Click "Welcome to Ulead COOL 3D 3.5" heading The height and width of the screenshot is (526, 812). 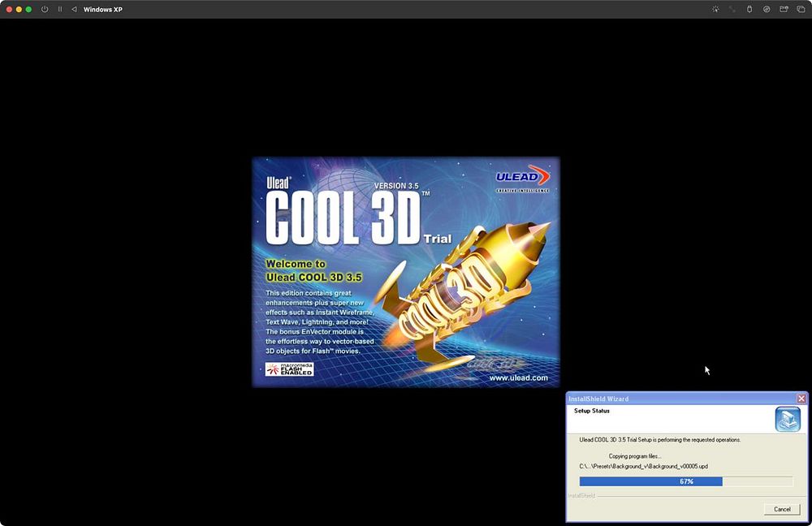[313, 271]
